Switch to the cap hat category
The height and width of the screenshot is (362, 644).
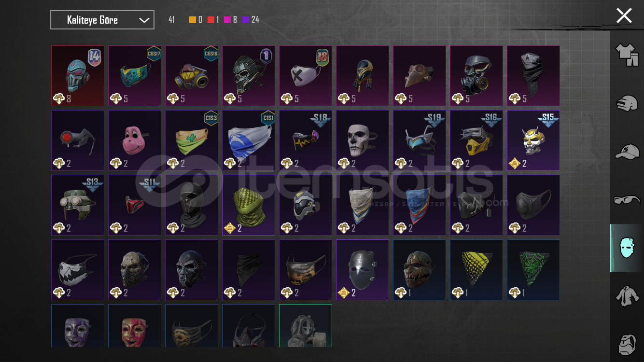627,152
